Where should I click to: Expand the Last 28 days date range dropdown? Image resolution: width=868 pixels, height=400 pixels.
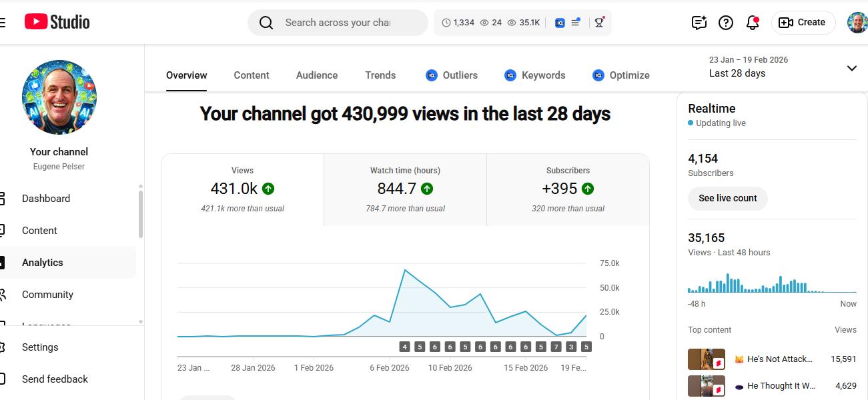[x=851, y=68]
